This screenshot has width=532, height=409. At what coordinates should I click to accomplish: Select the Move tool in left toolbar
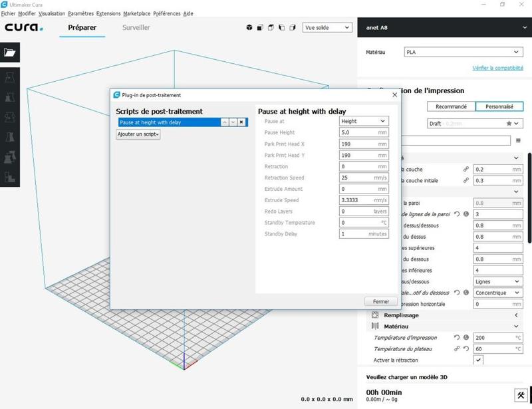pyautogui.click(x=10, y=78)
